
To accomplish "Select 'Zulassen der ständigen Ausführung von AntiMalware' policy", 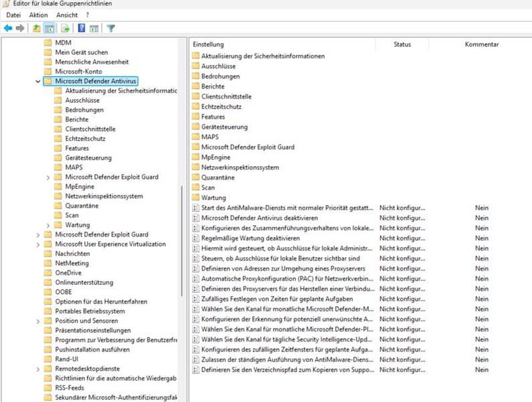I will [287, 360].
